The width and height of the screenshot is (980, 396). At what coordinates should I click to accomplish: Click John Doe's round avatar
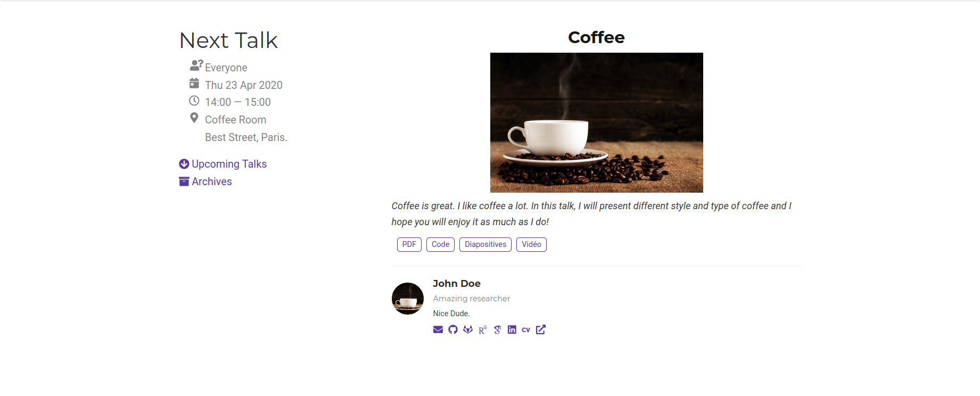tap(408, 299)
